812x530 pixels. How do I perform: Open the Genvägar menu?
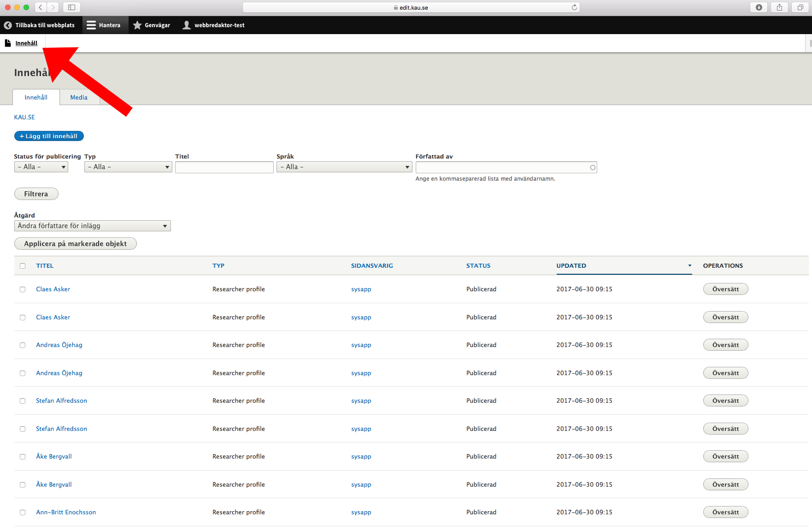pos(152,25)
